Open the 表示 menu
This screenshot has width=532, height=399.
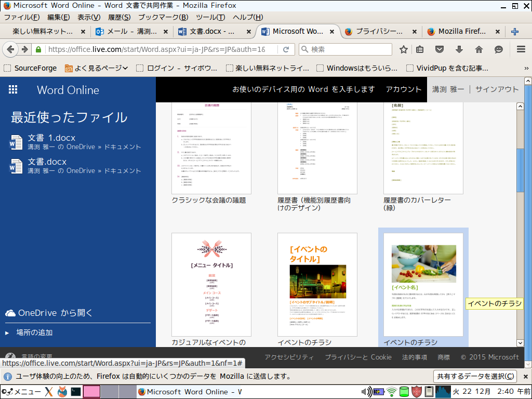coord(89,17)
